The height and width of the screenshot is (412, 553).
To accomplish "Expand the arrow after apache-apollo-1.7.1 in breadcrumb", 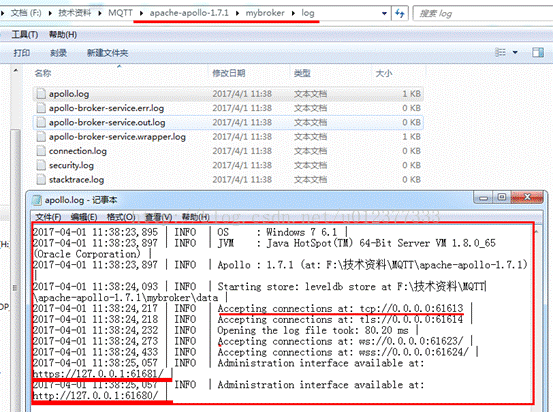I will click(x=237, y=13).
